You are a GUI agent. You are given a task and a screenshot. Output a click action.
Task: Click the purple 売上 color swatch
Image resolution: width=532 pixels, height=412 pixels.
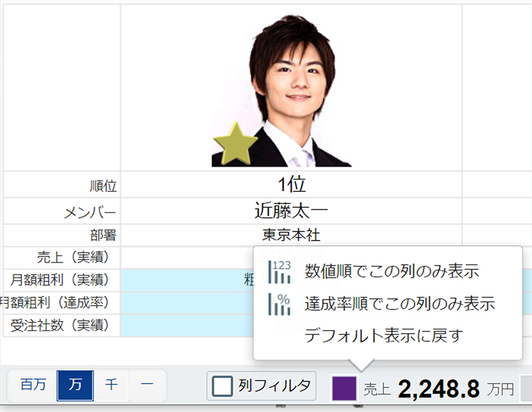pos(344,388)
